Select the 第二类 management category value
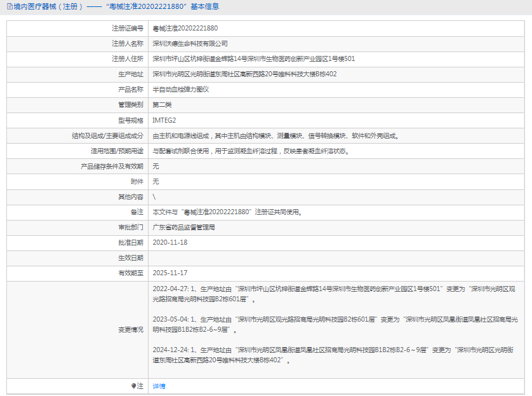 coord(162,105)
